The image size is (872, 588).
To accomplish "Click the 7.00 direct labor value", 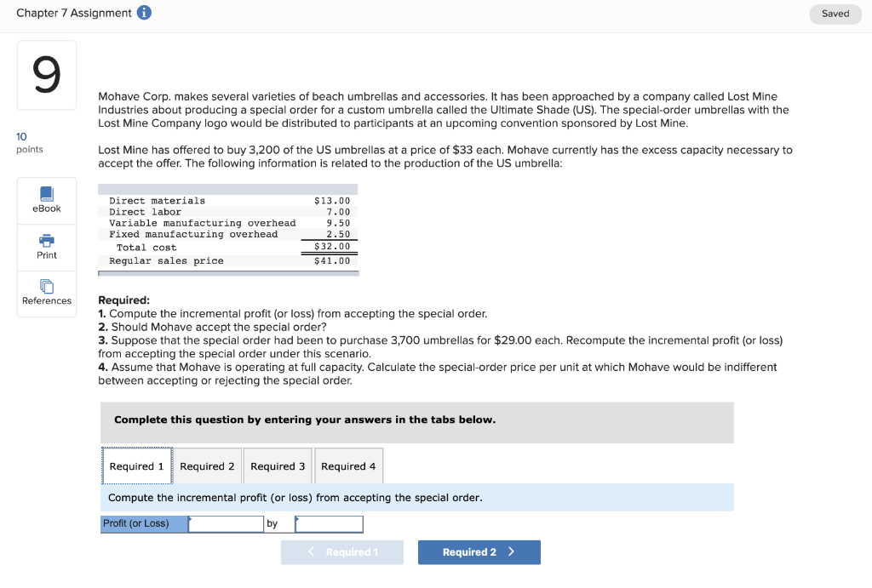I will click(x=338, y=212).
